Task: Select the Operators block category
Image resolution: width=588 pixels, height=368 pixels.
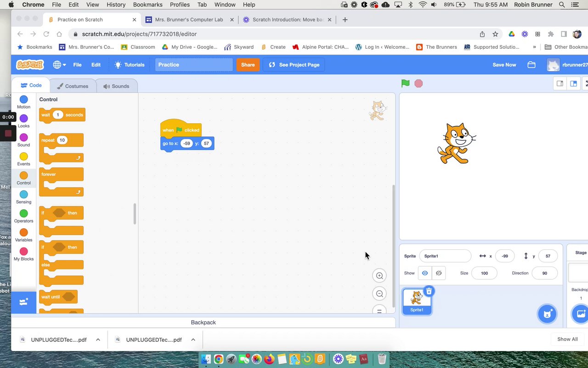Action: pyautogui.click(x=23, y=216)
